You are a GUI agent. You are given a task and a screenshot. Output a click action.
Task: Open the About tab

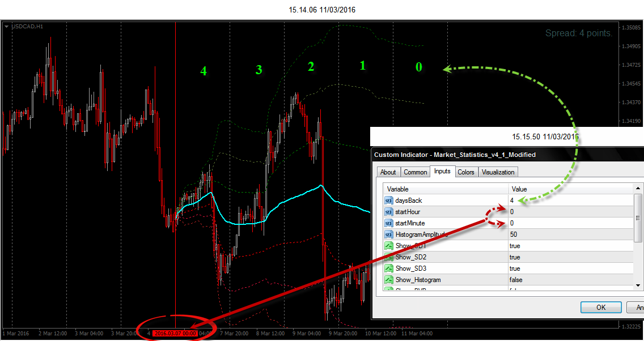coord(388,172)
